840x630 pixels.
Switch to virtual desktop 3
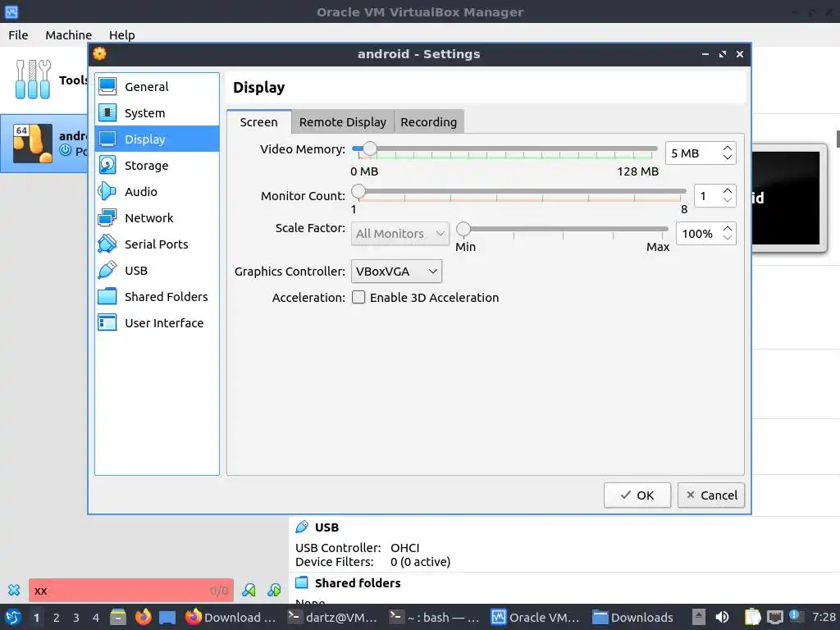(x=76, y=618)
